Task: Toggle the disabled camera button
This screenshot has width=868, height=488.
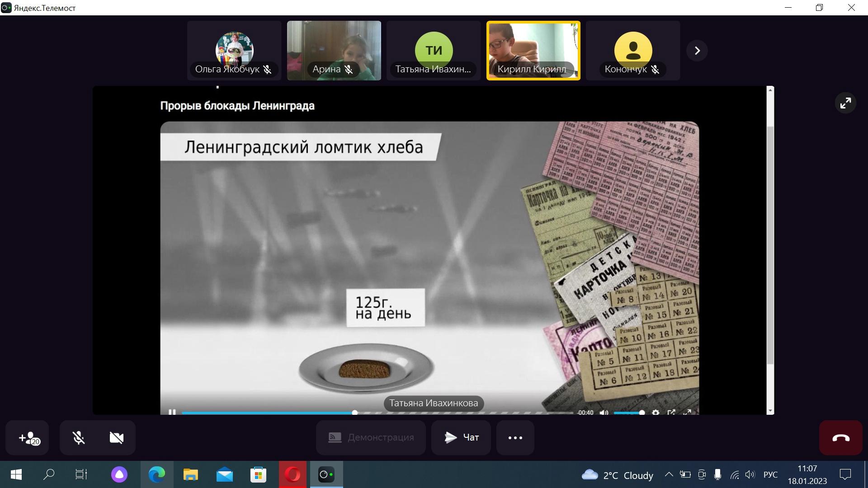Action: click(x=116, y=437)
